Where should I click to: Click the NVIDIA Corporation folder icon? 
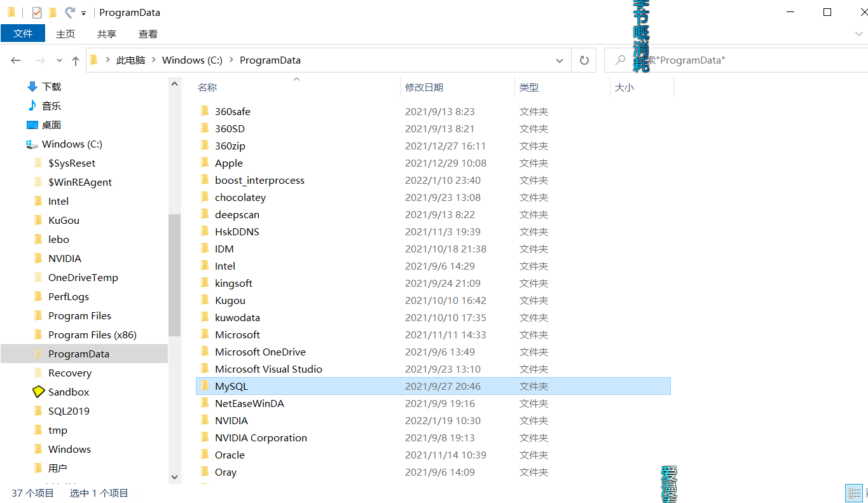(x=205, y=438)
